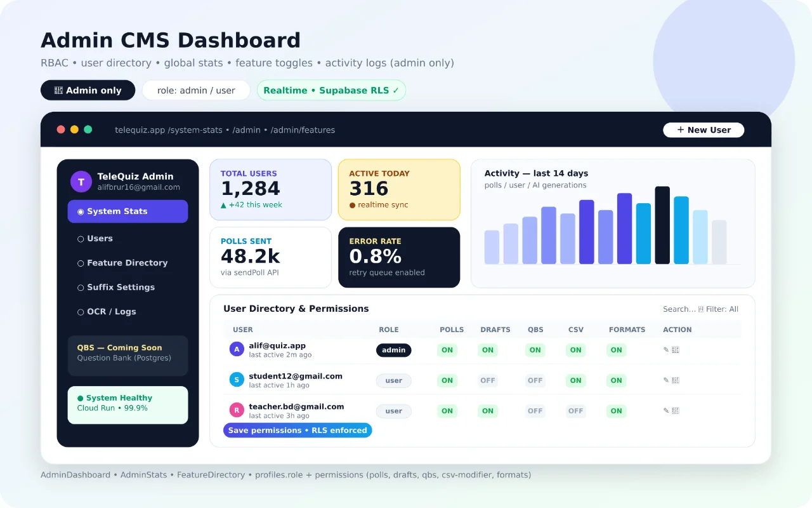Toggle DRAFTS permission for alif@quiz.app
812x508 pixels.
tap(488, 350)
